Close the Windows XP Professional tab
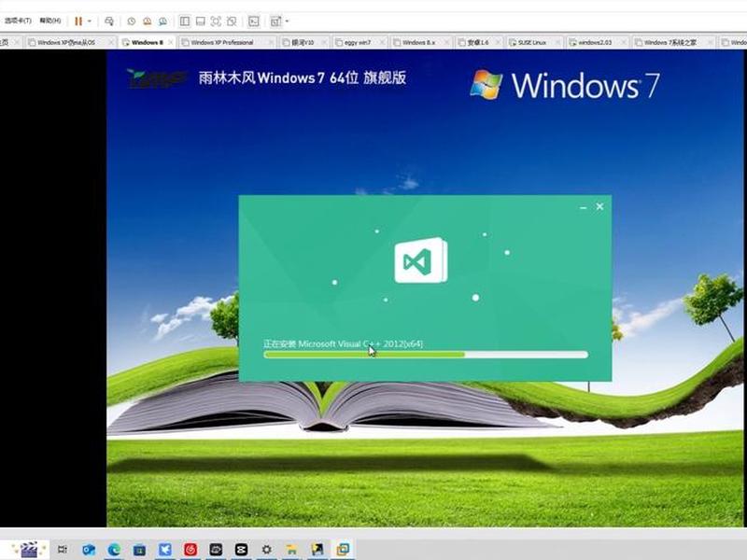The height and width of the screenshot is (560, 747). point(272,42)
